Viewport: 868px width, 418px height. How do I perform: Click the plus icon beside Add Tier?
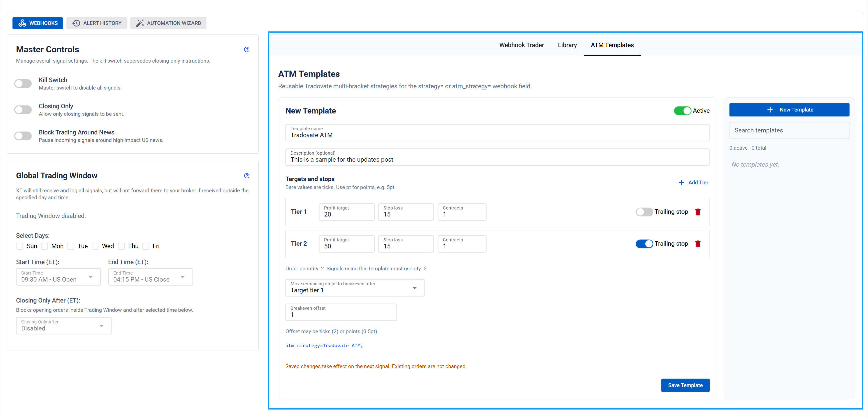point(681,182)
